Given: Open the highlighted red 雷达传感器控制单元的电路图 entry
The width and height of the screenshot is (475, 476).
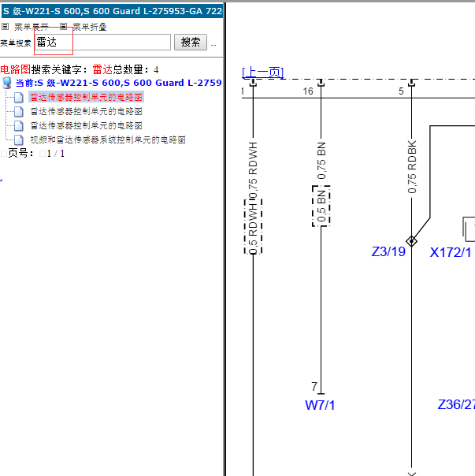Looking at the screenshot, I should pos(86,97).
